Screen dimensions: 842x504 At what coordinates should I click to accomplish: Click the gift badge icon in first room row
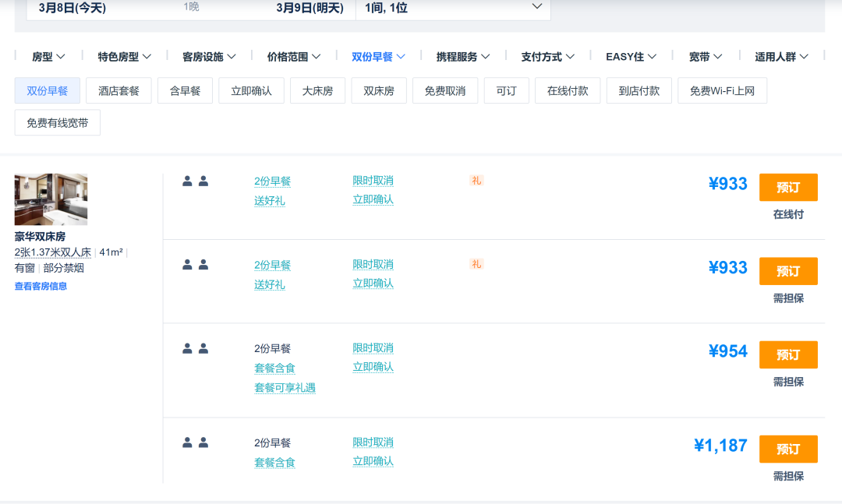(476, 181)
